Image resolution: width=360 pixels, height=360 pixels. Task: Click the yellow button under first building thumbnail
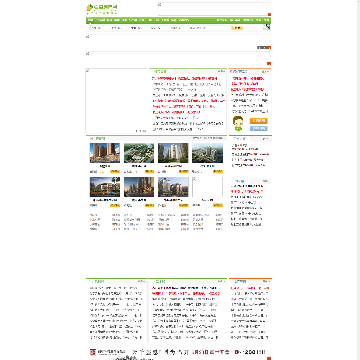(x=115, y=172)
